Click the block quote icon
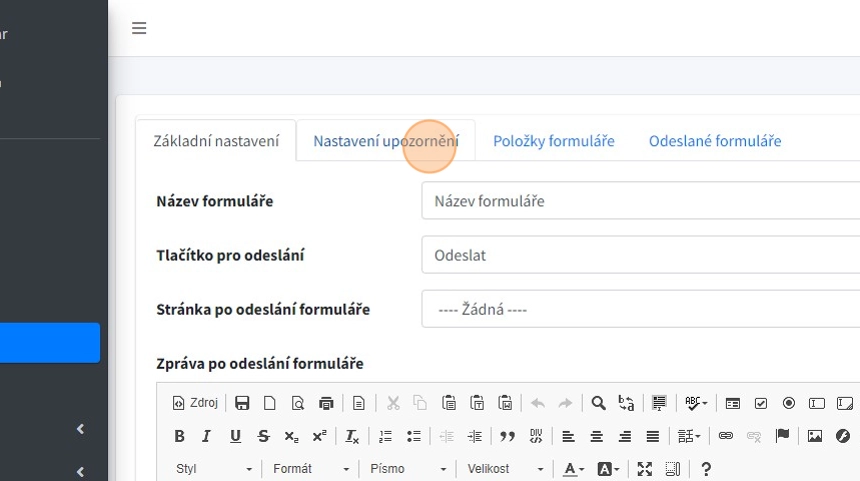Image resolution: width=860 pixels, height=481 pixels. pyautogui.click(x=507, y=436)
